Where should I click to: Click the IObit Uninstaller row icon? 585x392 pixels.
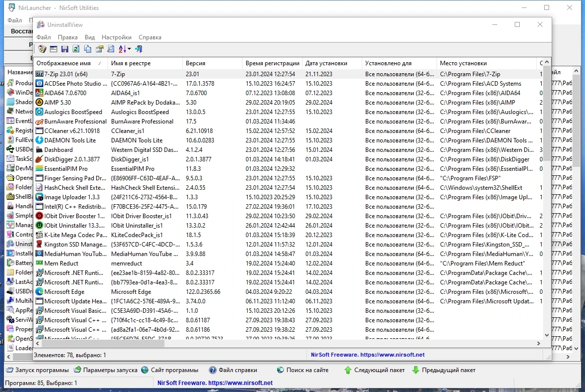39,225
